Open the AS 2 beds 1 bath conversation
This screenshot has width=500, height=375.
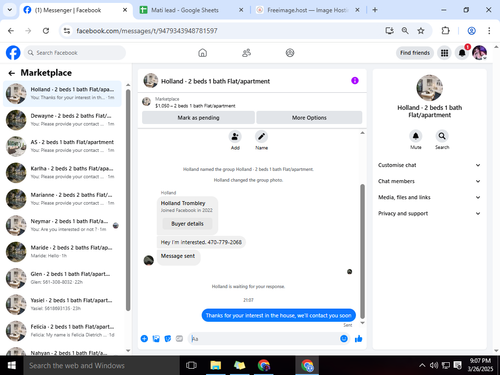click(x=62, y=146)
